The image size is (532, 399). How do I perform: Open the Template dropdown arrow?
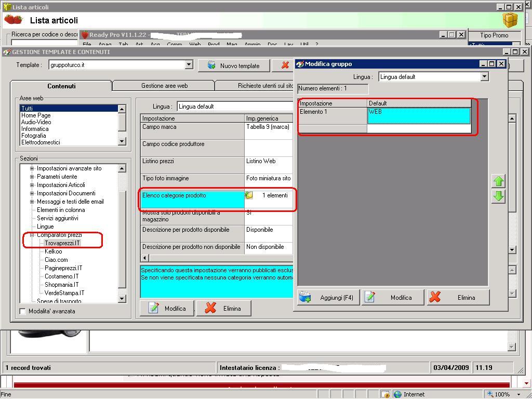coord(189,65)
